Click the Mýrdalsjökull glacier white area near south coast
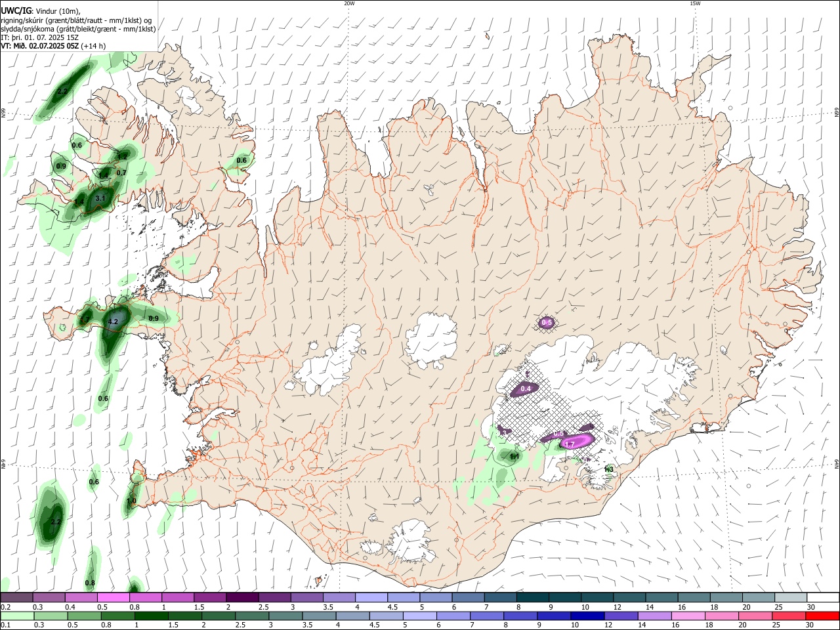840x630 pixels. pyautogui.click(x=410, y=542)
